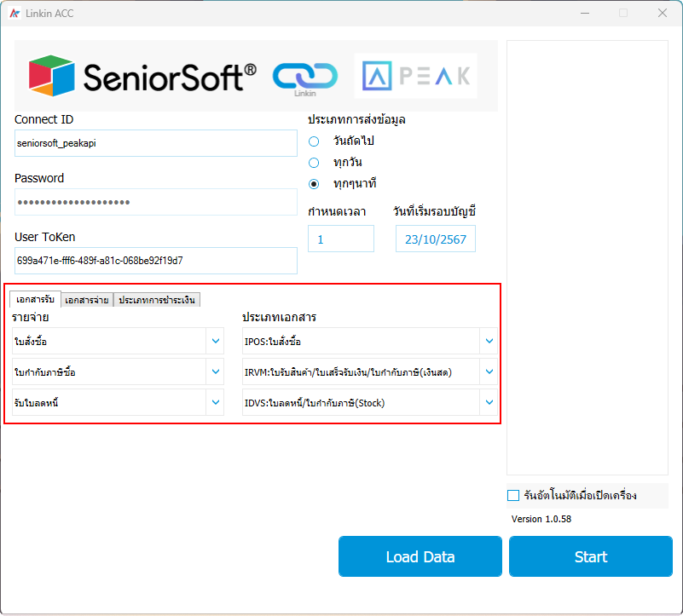The height and width of the screenshot is (616, 683).
Task: Close the Linkin ACC window
Action: click(x=663, y=13)
